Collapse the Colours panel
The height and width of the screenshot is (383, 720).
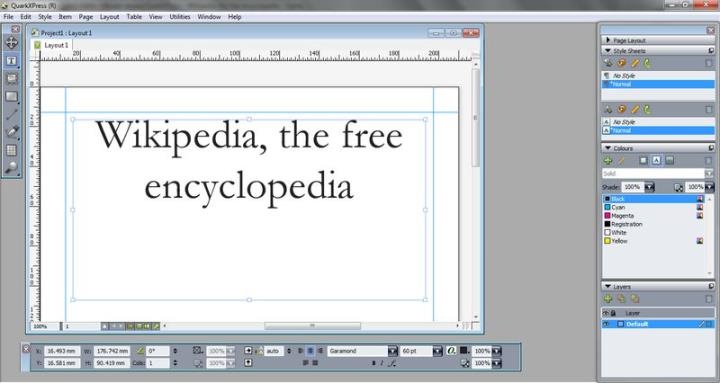608,148
